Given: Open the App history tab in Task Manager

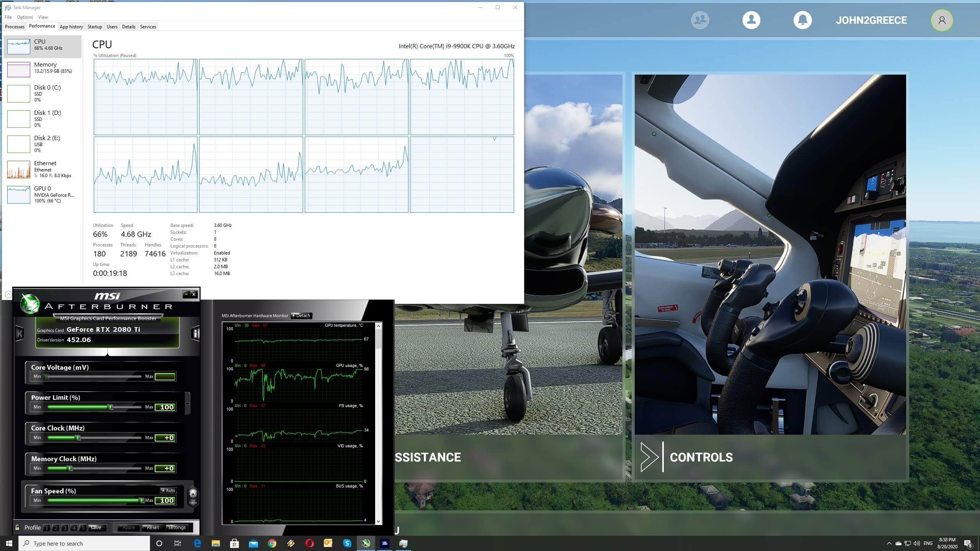Looking at the screenshot, I should [x=71, y=26].
